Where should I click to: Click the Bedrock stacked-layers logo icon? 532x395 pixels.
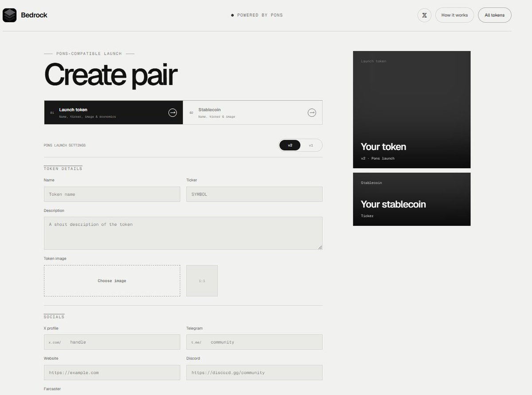(x=9, y=15)
